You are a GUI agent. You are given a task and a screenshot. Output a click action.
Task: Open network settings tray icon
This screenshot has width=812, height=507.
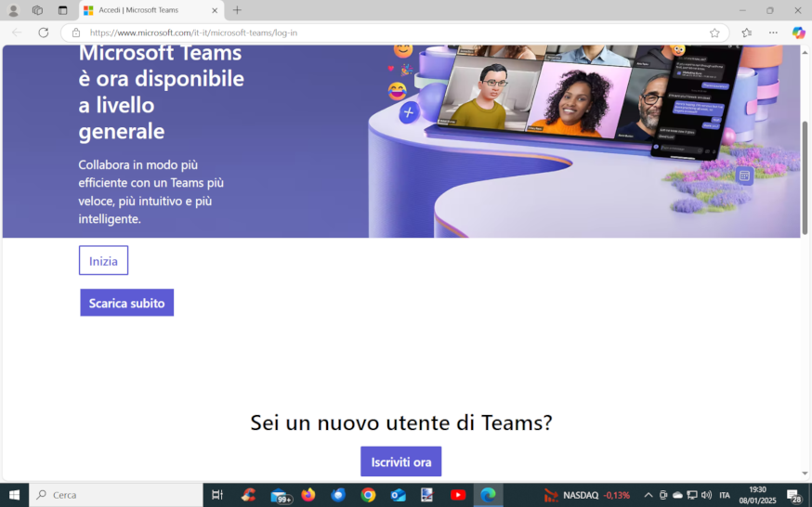(692, 495)
